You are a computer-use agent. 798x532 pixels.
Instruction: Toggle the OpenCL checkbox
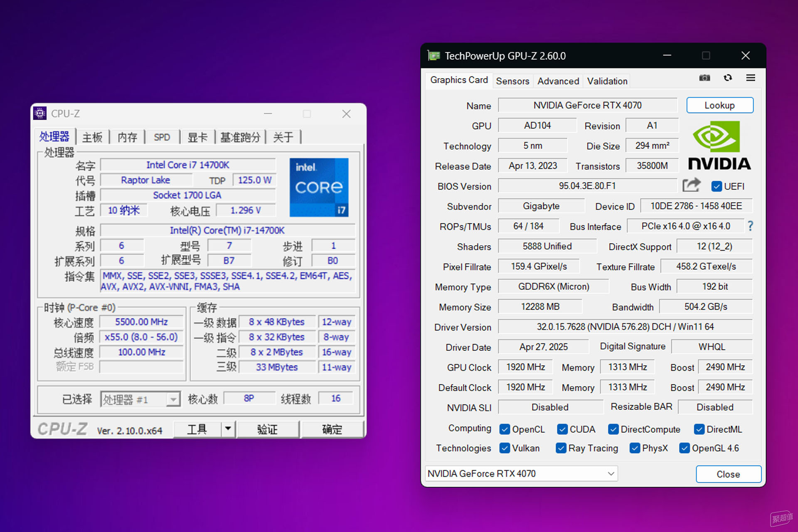tap(505, 429)
